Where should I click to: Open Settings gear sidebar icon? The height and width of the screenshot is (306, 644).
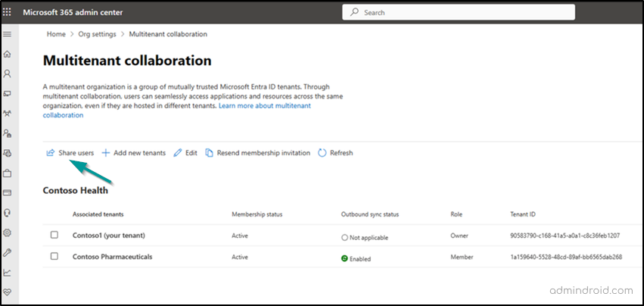click(x=7, y=233)
